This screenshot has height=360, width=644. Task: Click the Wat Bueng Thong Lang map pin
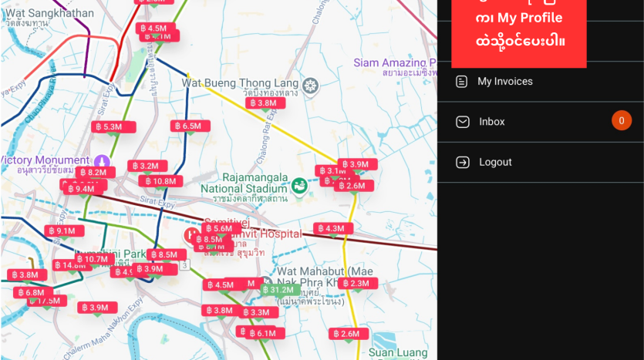[310, 85]
